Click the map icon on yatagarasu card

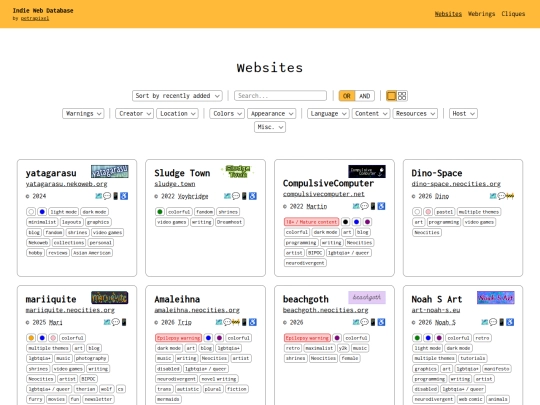(x=98, y=196)
